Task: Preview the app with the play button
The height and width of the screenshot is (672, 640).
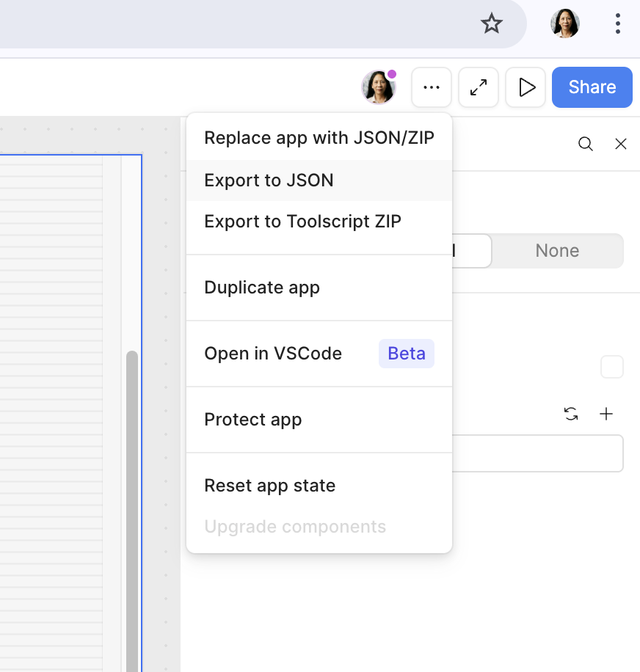Action: (x=526, y=87)
